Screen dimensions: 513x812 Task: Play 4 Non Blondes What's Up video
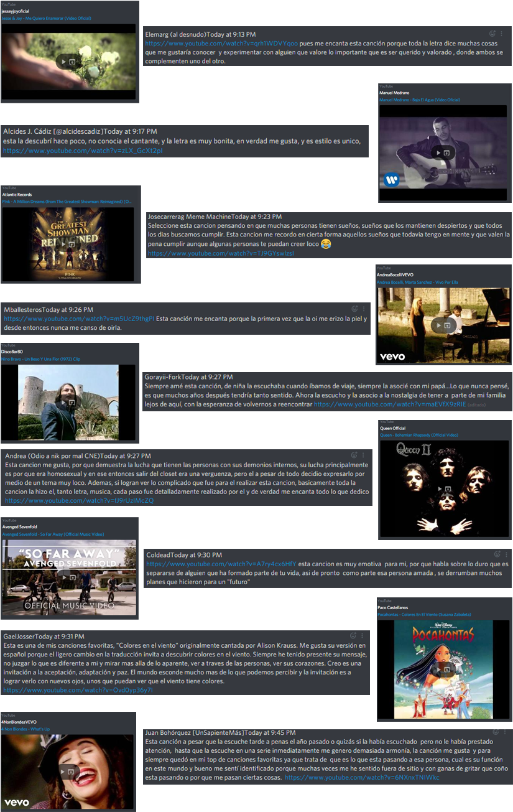pos(62,772)
